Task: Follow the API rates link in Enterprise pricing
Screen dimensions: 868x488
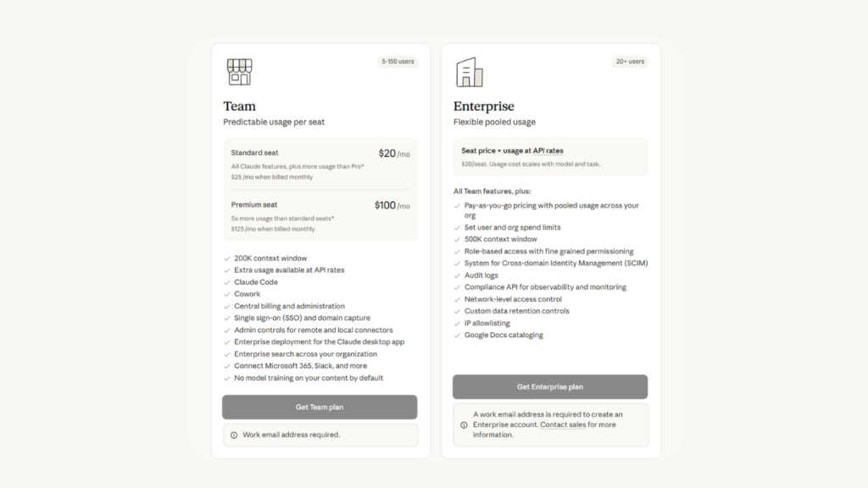Action: tap(548, 151)
